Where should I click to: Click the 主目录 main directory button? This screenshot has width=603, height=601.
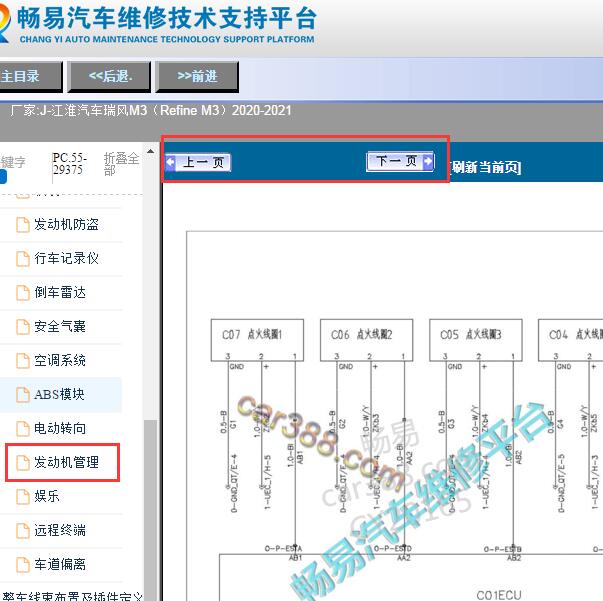pyautogui.click(x=30, y=76)
